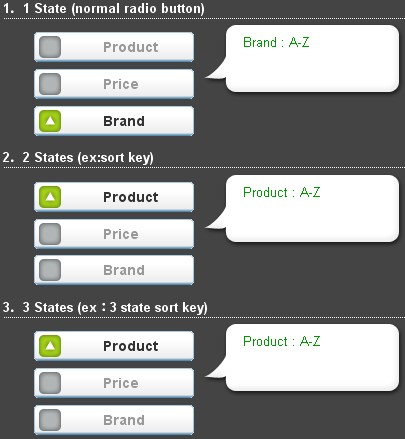Cycle Product sort state in the 3 States group
405x439 pixels.
[x=114, y=346]
